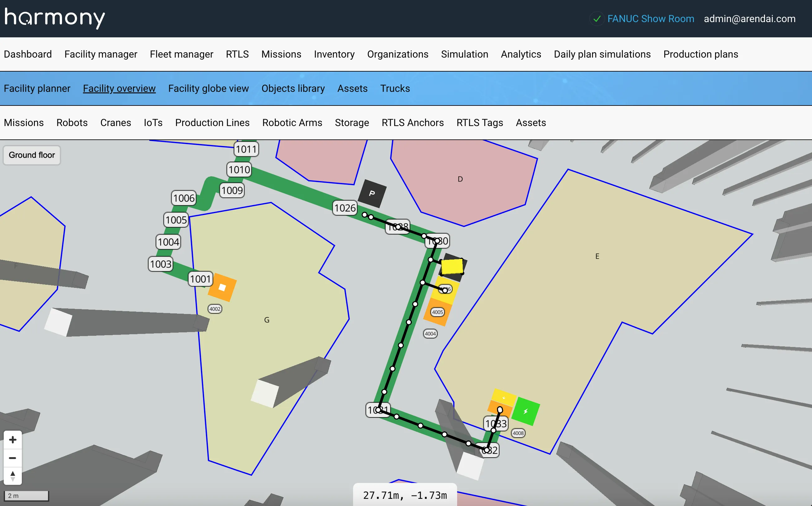The height and width of the screenshot is (506, 812).
Task: Click the green charging station lightning icon
Action: point(525,412)
